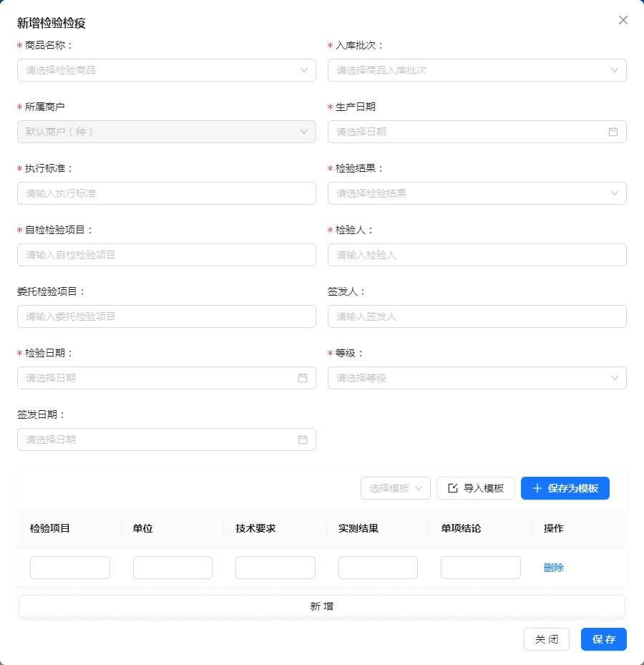Expand the 入库批次 batch dropdown
This screenshot has width=644, height=665.
[x=477, y=70]
